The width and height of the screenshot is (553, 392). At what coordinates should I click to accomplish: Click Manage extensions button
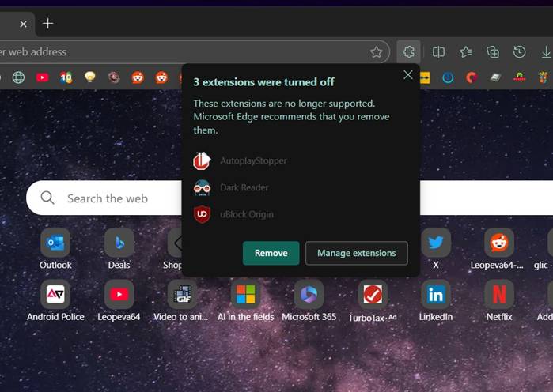point(356,253)
